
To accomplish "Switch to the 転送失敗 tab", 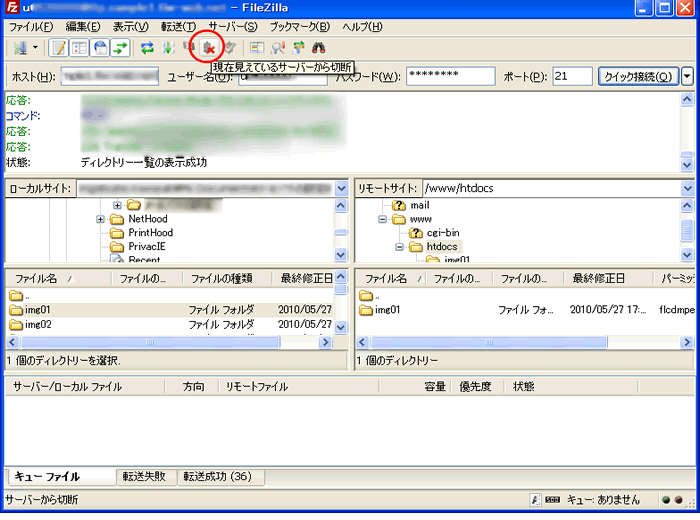I will click(144, 477).
